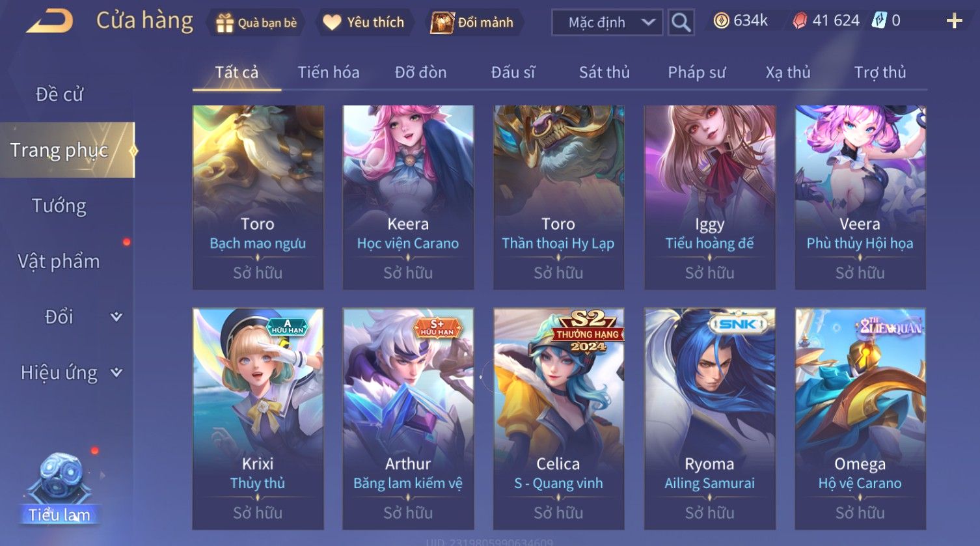Tap the gold coin balance icon
The height and width of the screenshot is (546, 980).
pyautogui.click(x=721, y=21)
